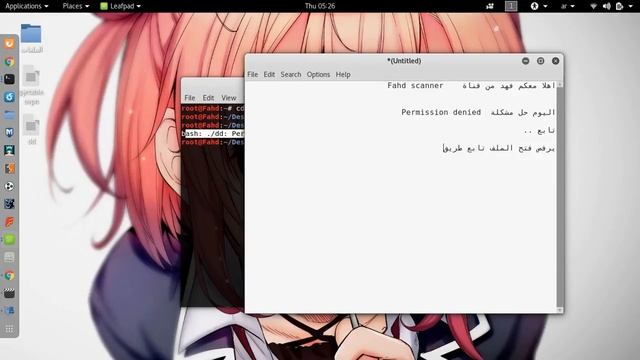Image resolution: width=640 pixels, height=360 pixels.
Task: Open the Places menu
Action: point(76,6)
